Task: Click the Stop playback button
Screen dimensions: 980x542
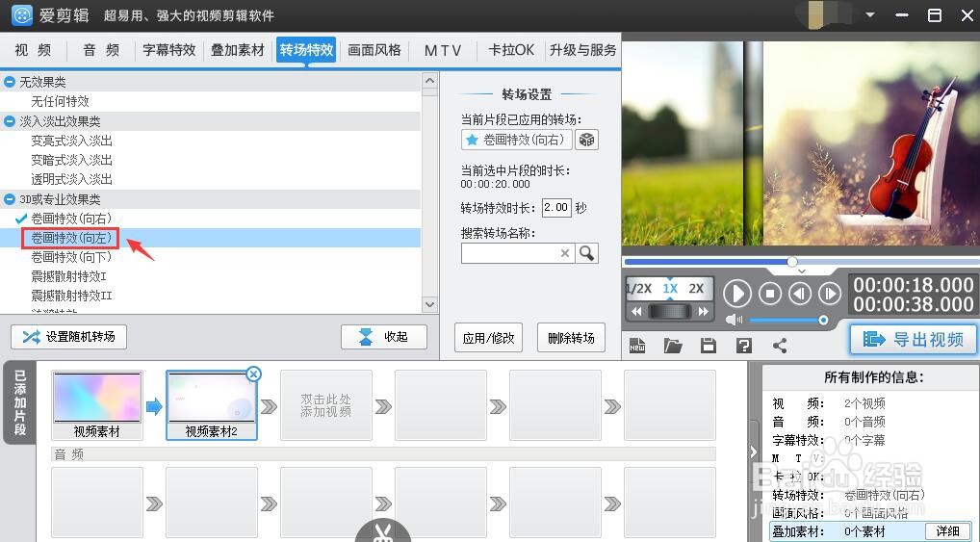Action: tap(770, 294)
